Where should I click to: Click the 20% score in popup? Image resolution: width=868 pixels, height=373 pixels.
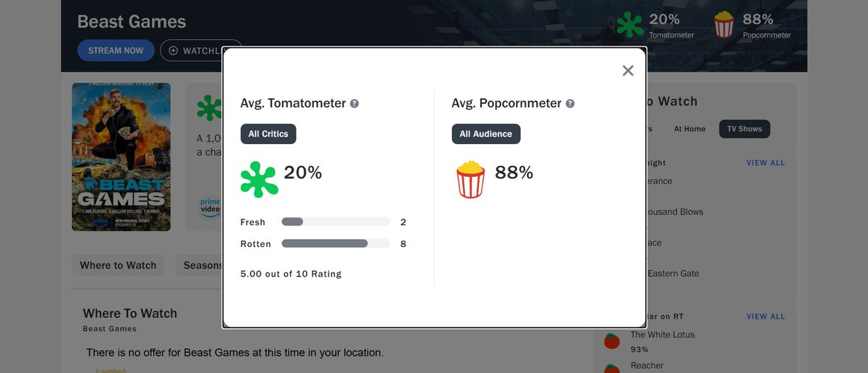[303, 172]
